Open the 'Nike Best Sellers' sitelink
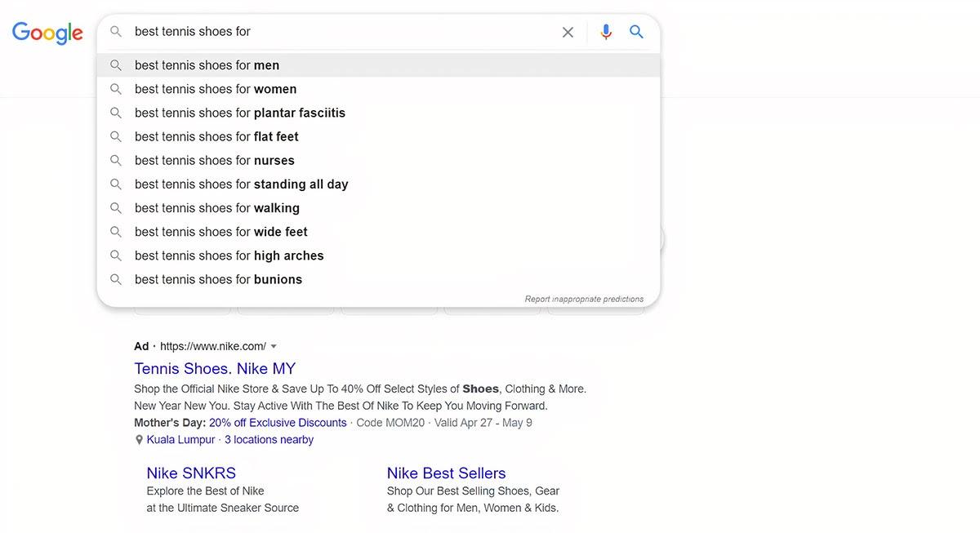The width and height of the screenshot is (980, 533). click(446, 473)
